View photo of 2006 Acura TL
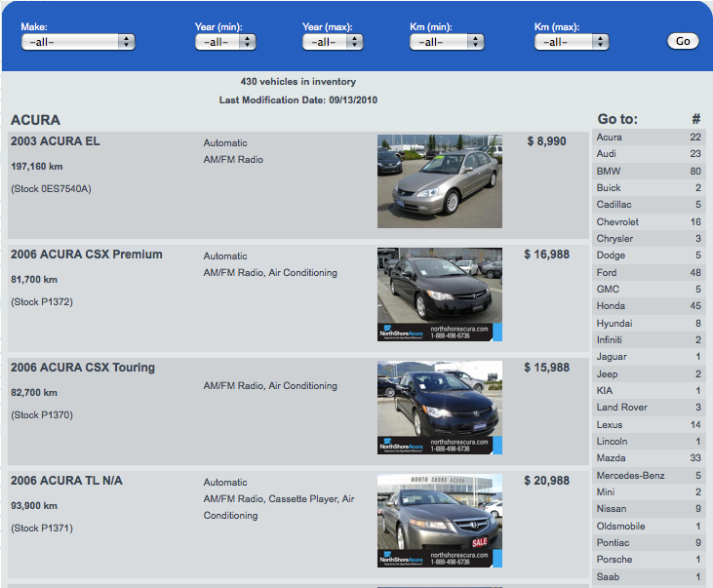The height and width of the screenshot is (588, 713). tap(440, 521)
